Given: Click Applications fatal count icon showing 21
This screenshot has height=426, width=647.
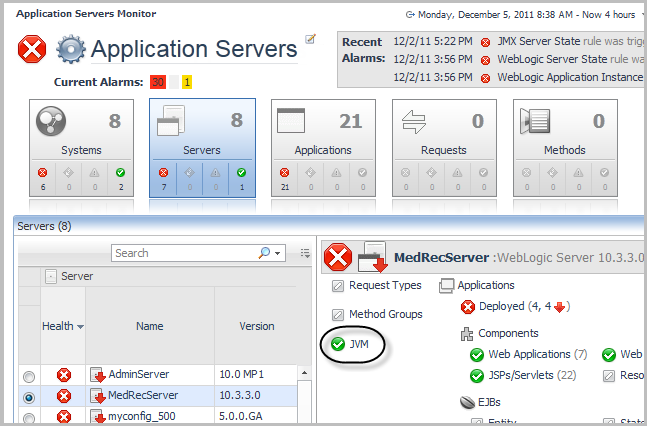Looking at the screenshot, I should (x=285, y=173).
